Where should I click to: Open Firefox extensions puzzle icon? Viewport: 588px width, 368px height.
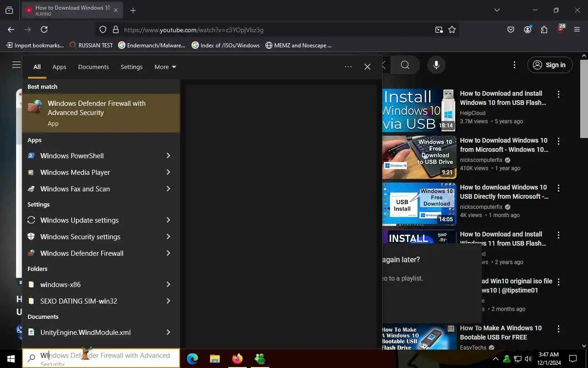[x=544, y=29]
